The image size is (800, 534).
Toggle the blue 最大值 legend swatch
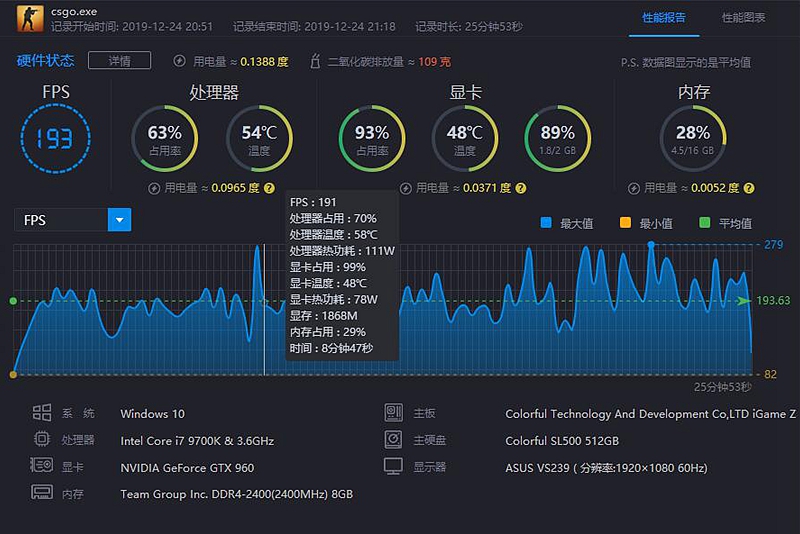pos(545,223)
